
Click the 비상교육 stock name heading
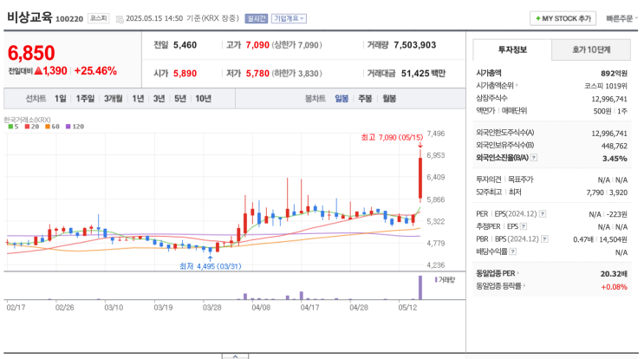tap(29, 17)
